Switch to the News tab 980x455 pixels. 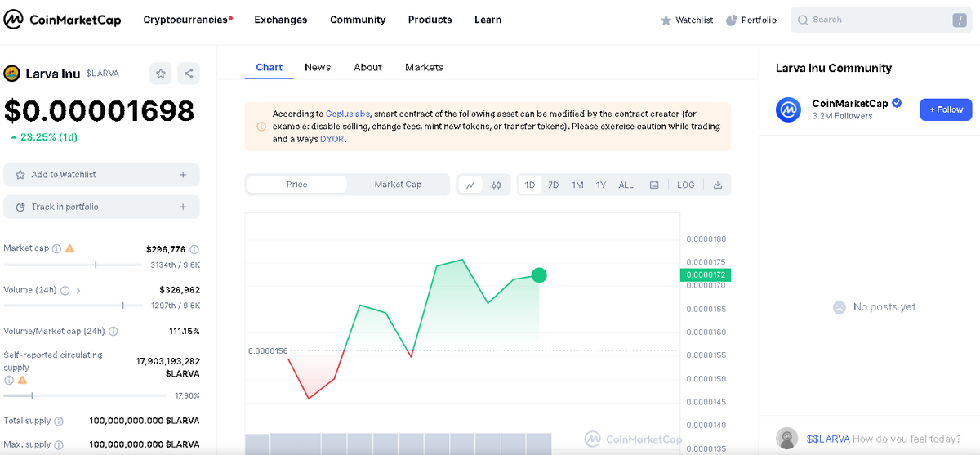click(x=318, y=67)
